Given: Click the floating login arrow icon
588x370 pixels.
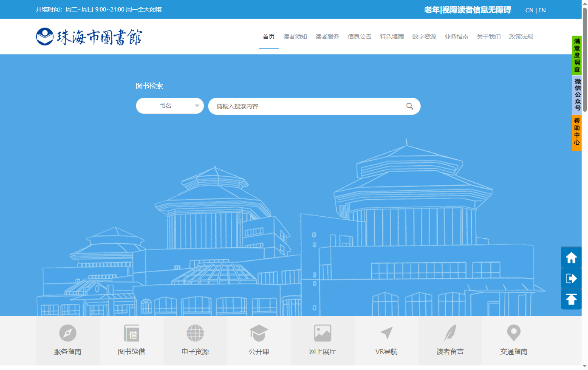Looking at the screenshot, I should tap(571, 278).
